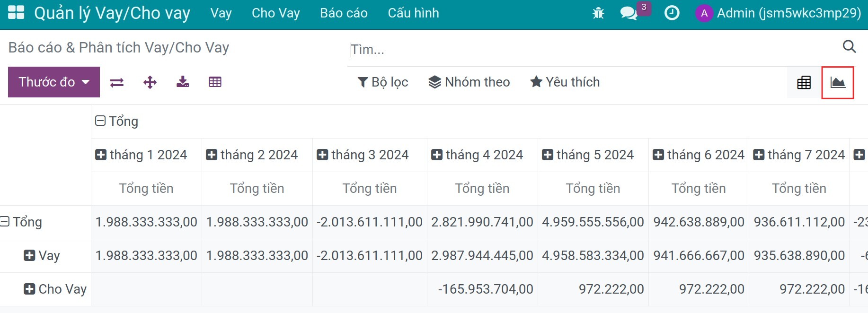The image size is (868, 313).
Task: Open the Báo cáo menu
Action: pos(344,13)
